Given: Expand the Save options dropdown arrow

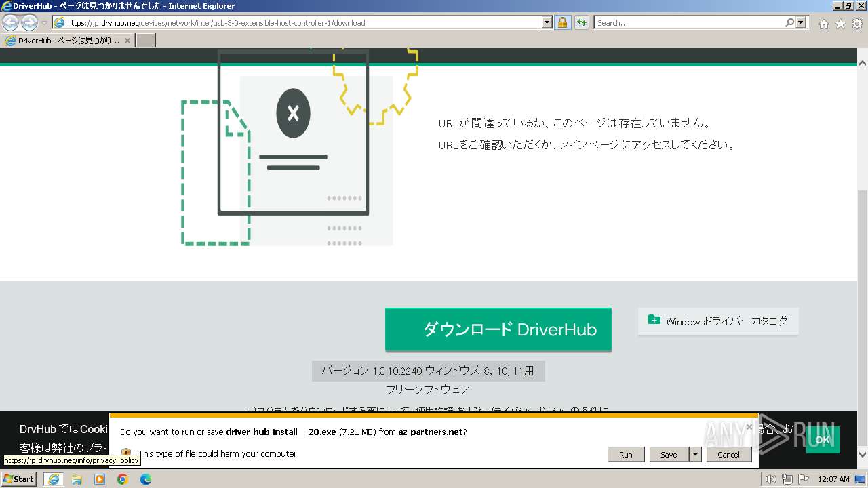Looking at the screenshot, I should coord(695,455).
